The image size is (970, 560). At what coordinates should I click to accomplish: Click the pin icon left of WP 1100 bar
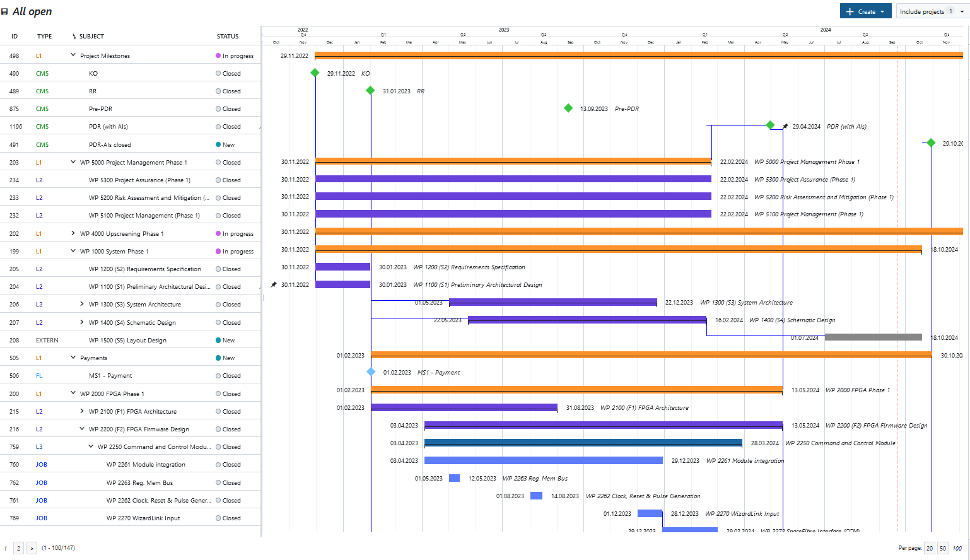[274, 285]
